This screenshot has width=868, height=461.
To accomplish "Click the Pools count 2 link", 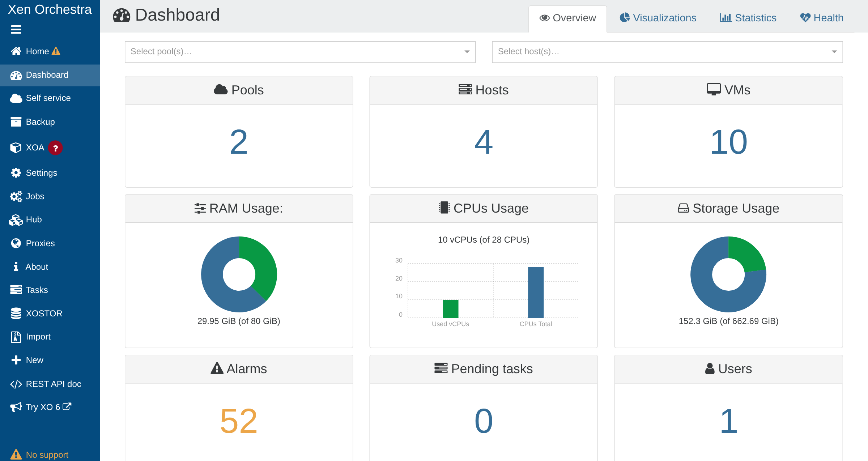I will [x=239, y=142].
